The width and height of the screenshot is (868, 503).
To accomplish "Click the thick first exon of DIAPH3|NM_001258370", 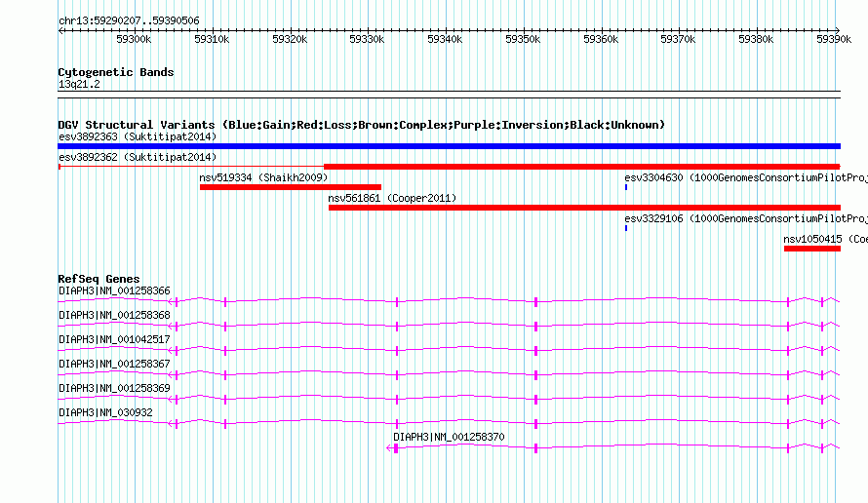I will (396, 448).
